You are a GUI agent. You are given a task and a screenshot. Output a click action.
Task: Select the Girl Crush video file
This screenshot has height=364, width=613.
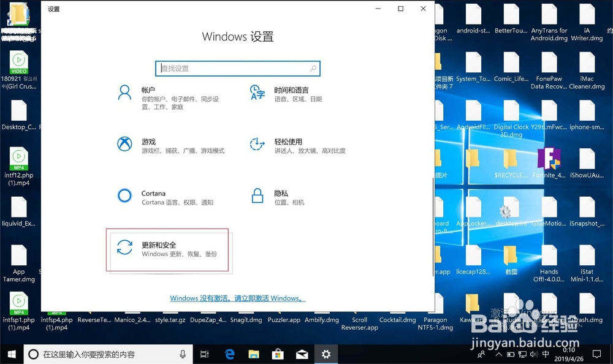click(19, 70)
